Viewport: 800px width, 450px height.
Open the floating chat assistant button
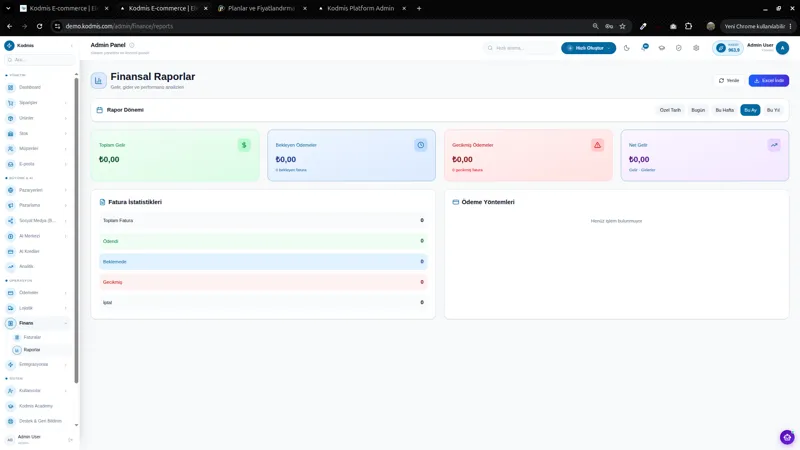point(787,437)
